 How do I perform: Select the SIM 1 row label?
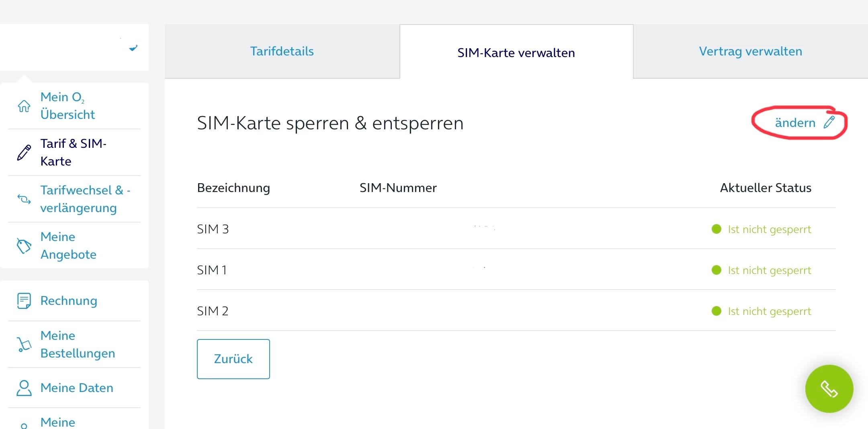coord(212,270)
